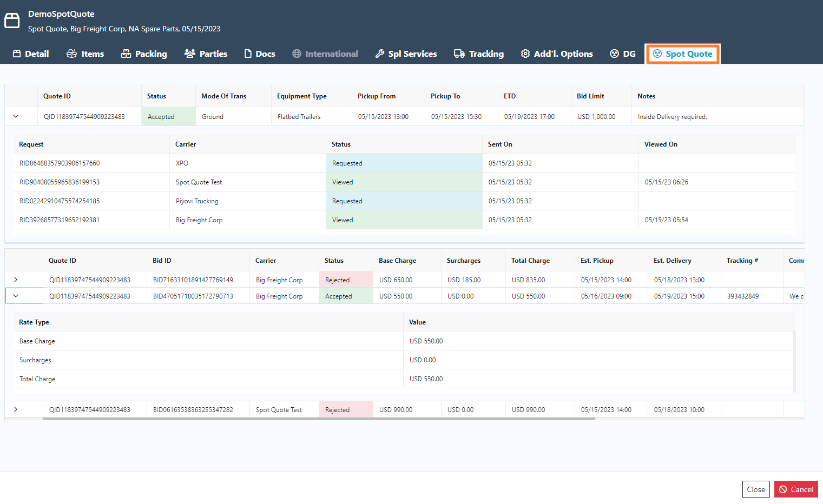Switch to the Docs tab
This screenshot has height=504, width=823.
(x=260, y=54)
